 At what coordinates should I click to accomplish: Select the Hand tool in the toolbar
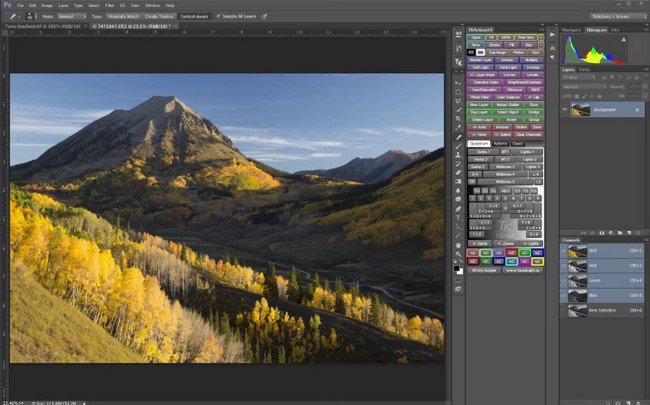[458, 244]
